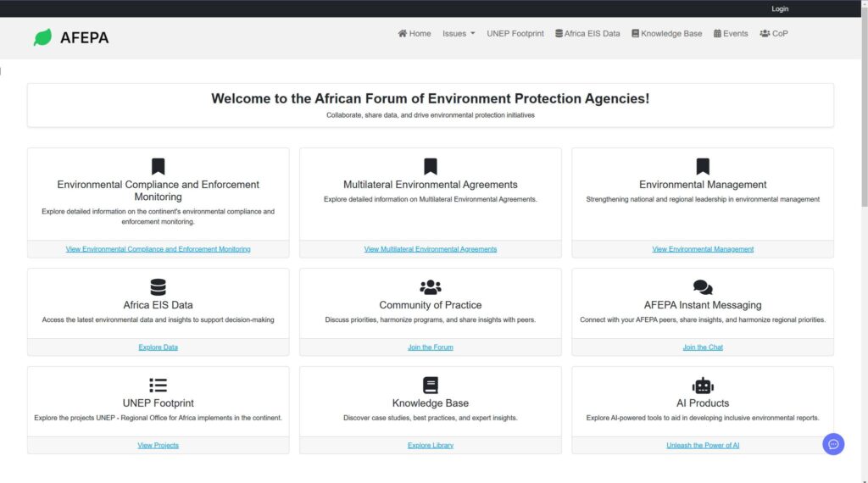Click the vertical page scrollbar
868x483 pixels.
[864, 241]
